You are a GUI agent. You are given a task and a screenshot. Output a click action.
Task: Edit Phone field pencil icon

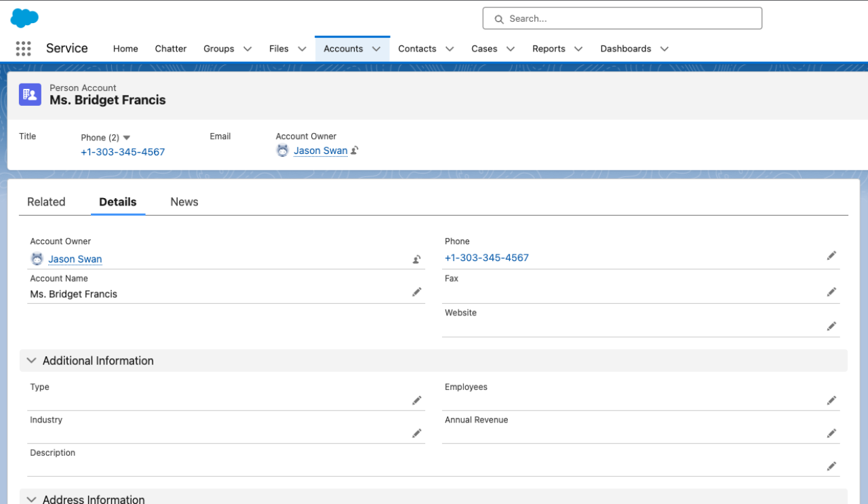coord(831,256)
